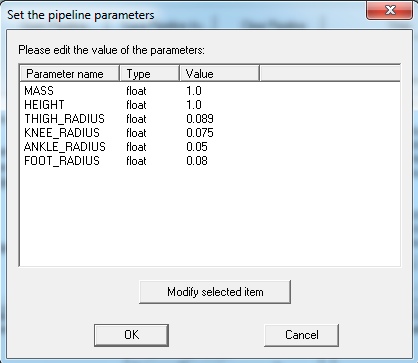
Task: Click float type in THIGH_RADIUS row
Action: (136, 119)
